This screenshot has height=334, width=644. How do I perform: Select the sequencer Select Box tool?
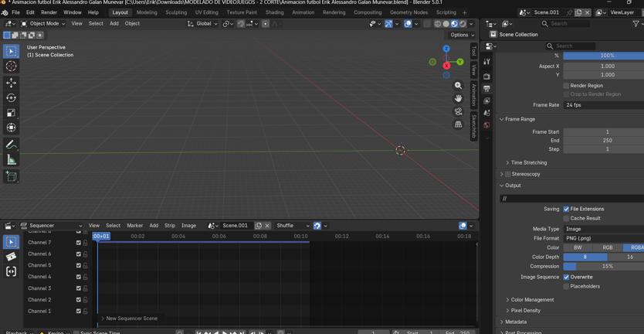[11, 242]
